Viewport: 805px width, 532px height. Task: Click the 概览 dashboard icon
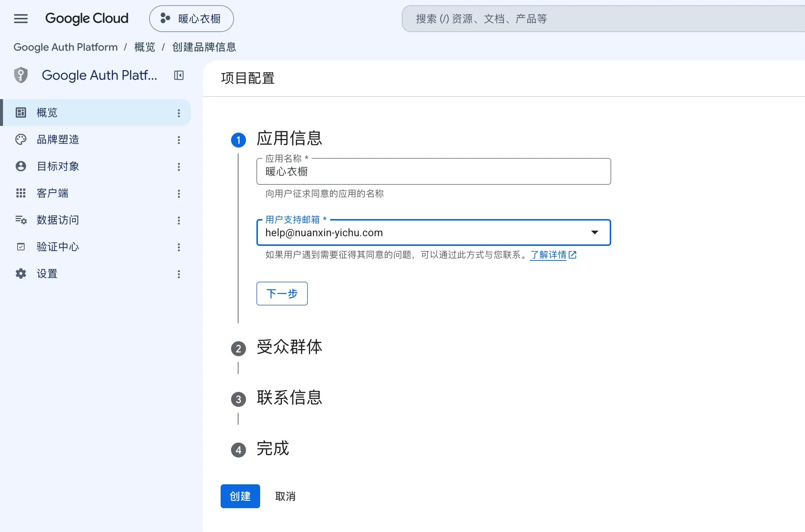point(21,113)
